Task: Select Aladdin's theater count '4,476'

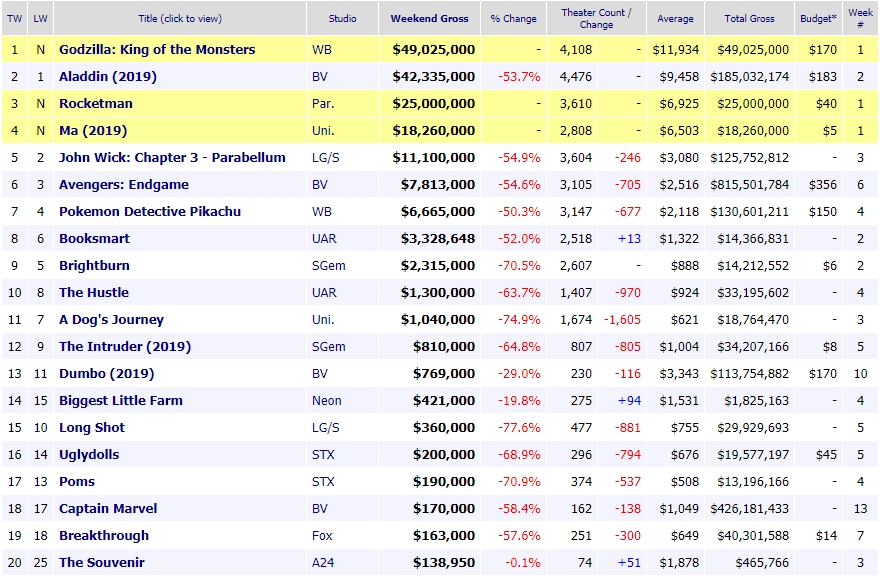Action: [x=576, y=76]
